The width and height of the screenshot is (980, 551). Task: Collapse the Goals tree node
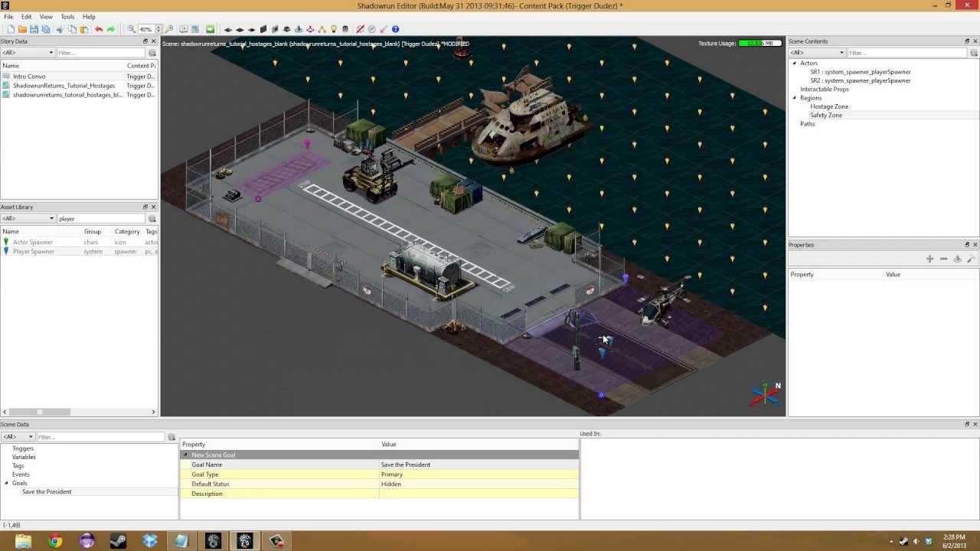coord(6,483)
